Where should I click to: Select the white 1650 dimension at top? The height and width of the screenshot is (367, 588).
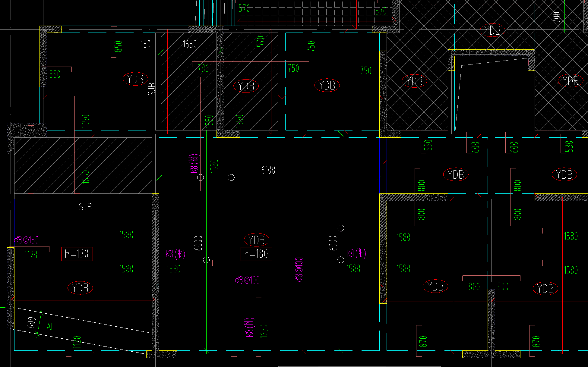point(190,44)
